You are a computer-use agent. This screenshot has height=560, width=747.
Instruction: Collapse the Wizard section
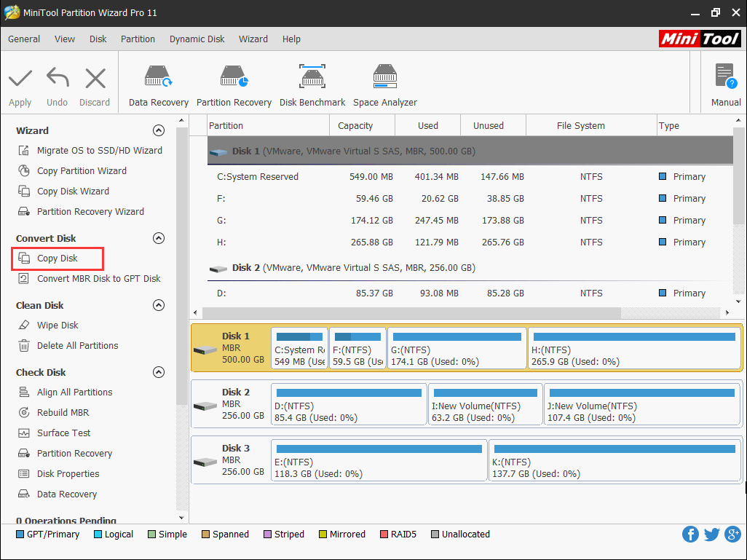click(158, 131)
